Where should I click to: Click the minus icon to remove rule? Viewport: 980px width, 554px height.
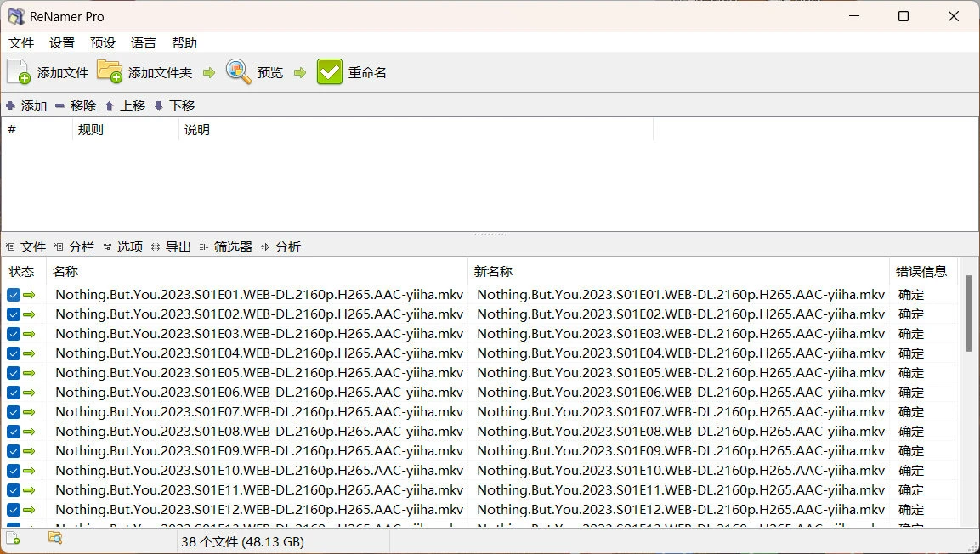[x=59, y=105]
